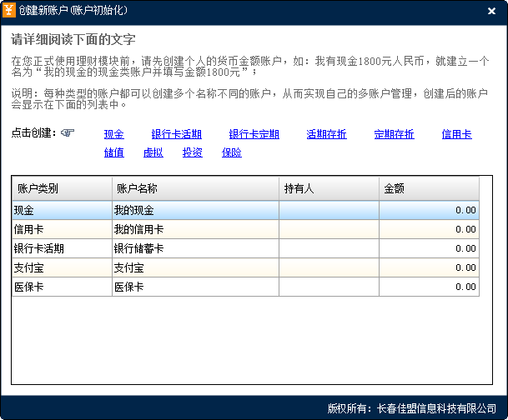Viewport: 508px width, 420px height.
Task: Sort by 账户类别 column header
Action: pos(63,188)
